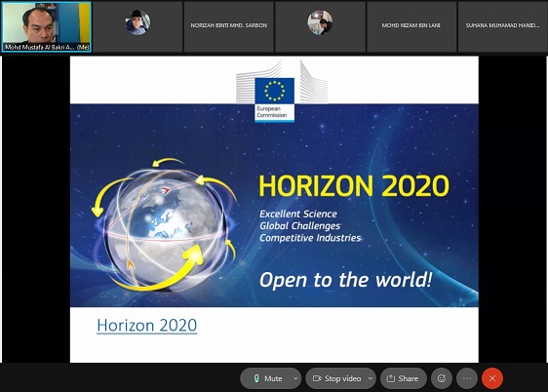This screenshot has width=548, height=392.
Task: Expand video options arrow beside Stop video
Action: click(x=371, y=378)
